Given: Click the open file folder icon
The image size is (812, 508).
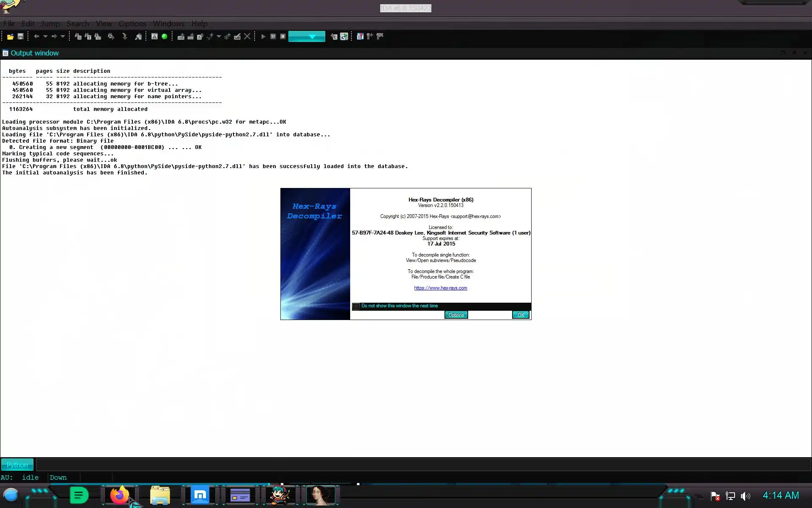Looking at the screenshot, I should tap(10, 37).
